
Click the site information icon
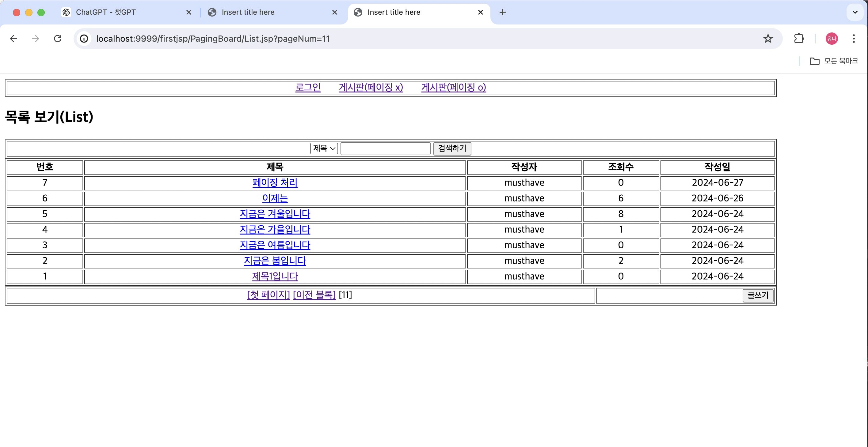click(x=84, y=39)
